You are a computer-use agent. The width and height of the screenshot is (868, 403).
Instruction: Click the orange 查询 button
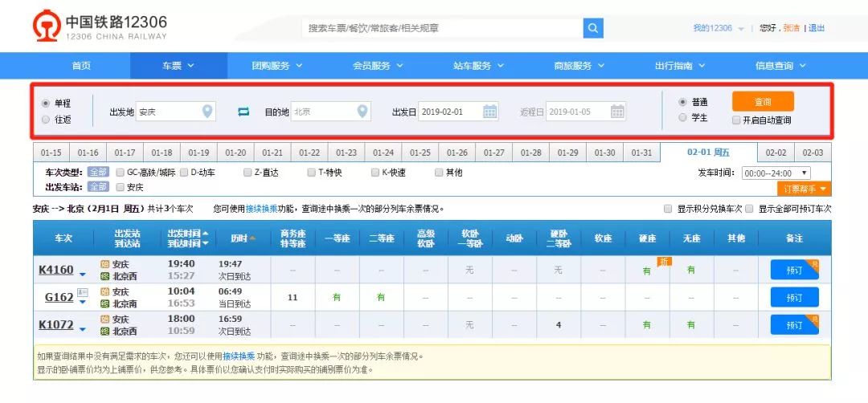tap(763, 102)
